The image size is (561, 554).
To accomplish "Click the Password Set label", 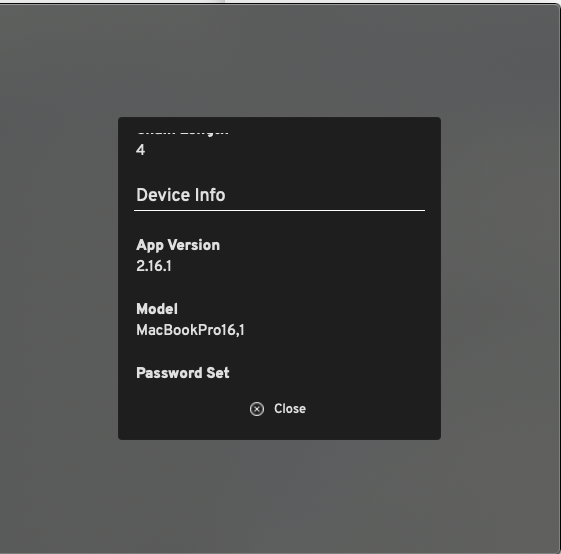I will coord(182,373).
